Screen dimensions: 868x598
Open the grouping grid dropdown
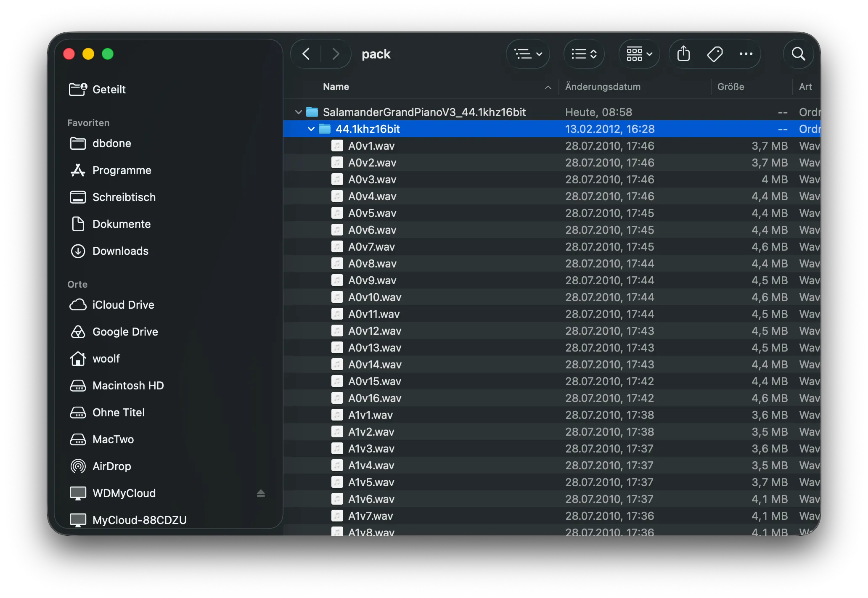pyautogui.click(x=639, y=54)
